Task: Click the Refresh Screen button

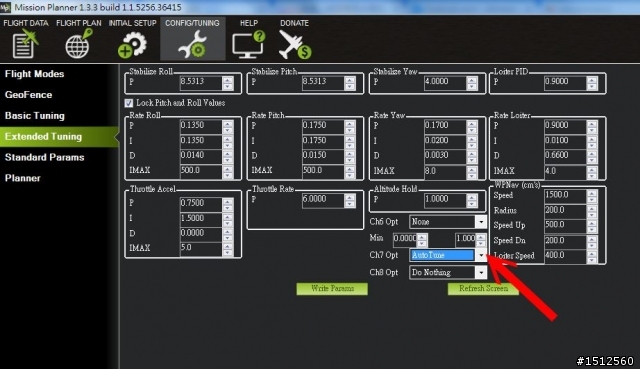Action: [483, 289]
